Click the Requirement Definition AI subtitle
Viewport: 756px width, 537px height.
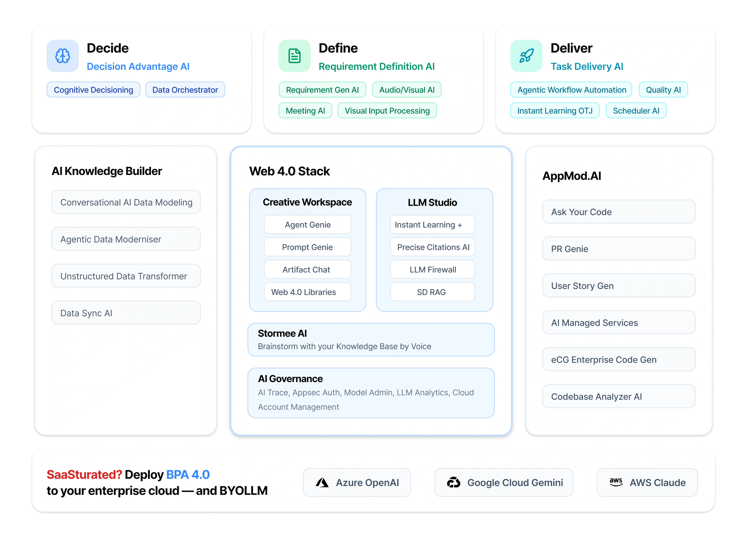tap(376, 66)
